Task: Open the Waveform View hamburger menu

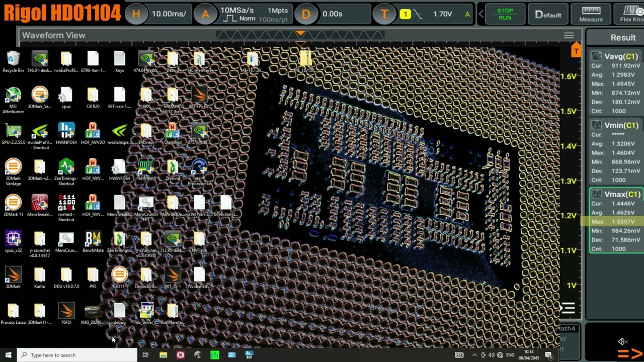Action: pos(569,35)
